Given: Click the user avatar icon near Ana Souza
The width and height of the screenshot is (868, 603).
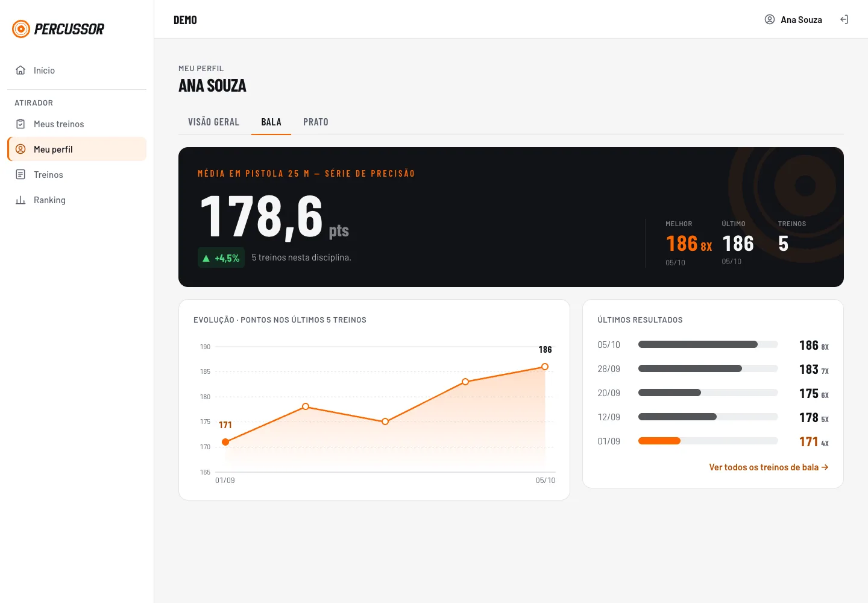Looking at the screenshot, I should tap(770, 20).
